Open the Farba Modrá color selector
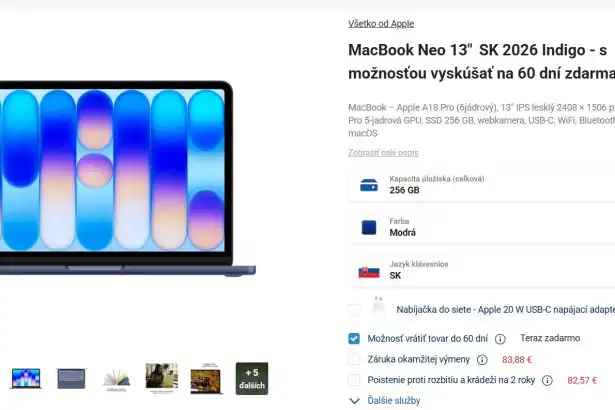615x410 pixels. pos(481,228)
